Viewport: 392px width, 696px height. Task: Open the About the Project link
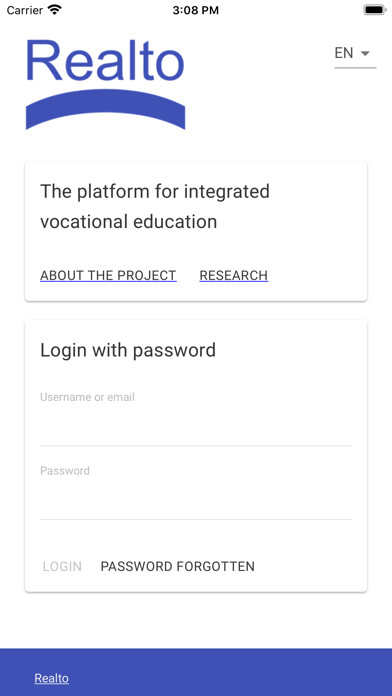[108, 275]
